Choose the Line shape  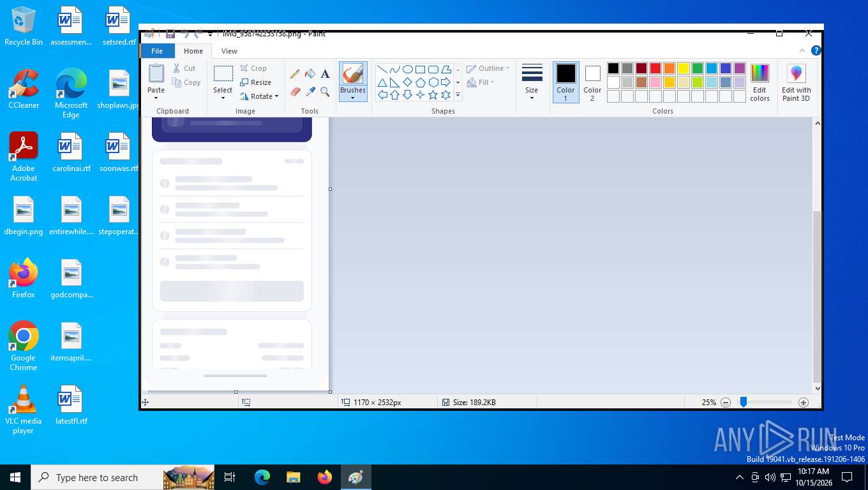click(382, 70)
